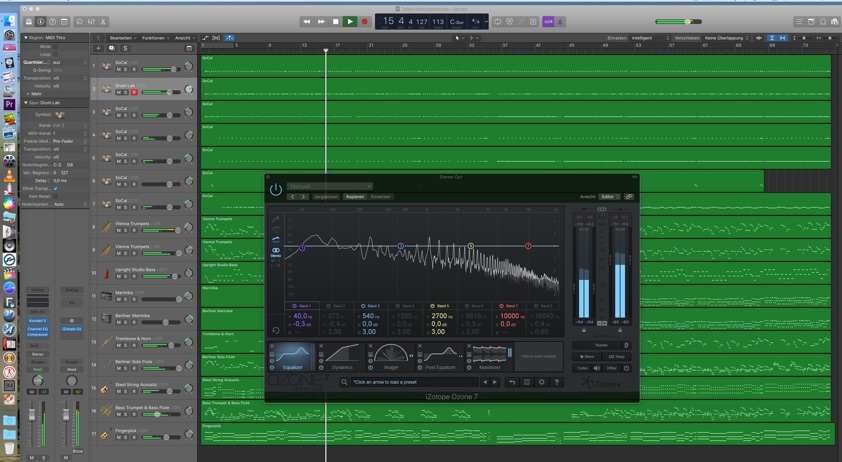Open the Einrasten Intelligent dropdown

point(650,38)
